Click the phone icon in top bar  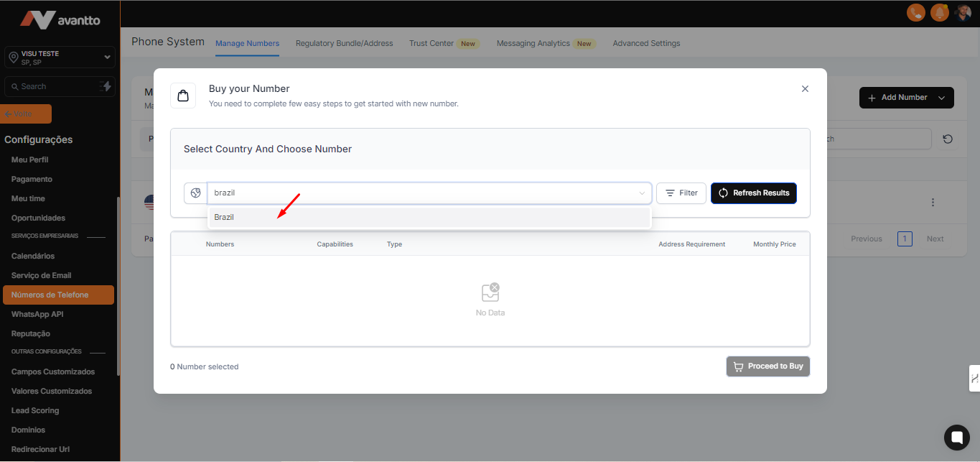[915, 13]
